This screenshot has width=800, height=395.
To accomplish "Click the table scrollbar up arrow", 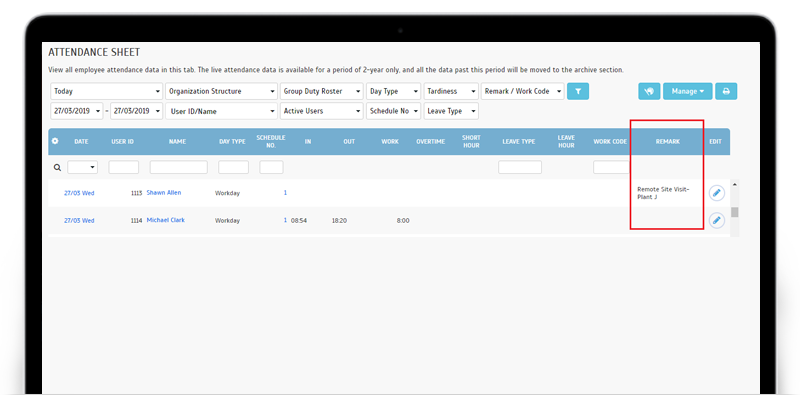I will tap(735, 184).
